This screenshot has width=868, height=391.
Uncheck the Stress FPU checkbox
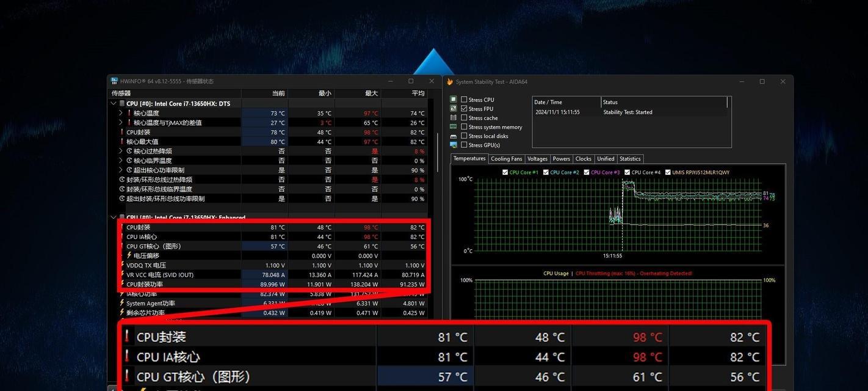click(464, 108)
